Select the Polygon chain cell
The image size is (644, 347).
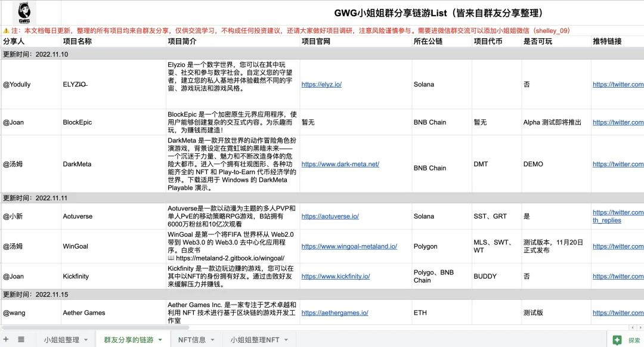(442, 246)
